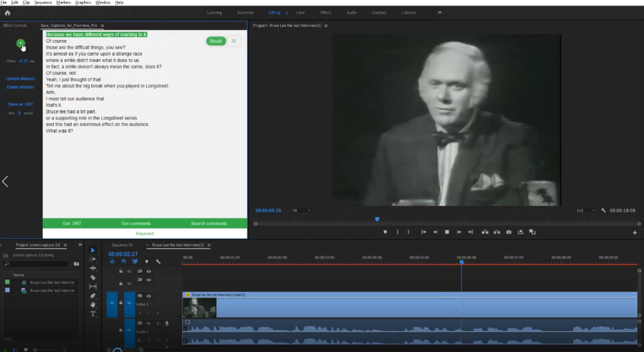Switch to Sequence 01 timeline tab
The width and height of the screenshot is (644, 352).
[x=122, y=245]
